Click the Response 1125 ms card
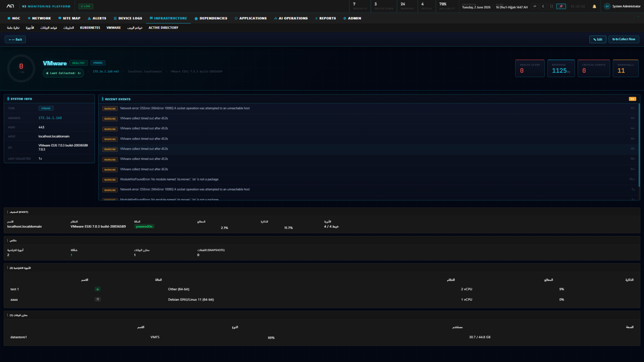Screen dimensions: 644x362 click(x=561, y=68)
